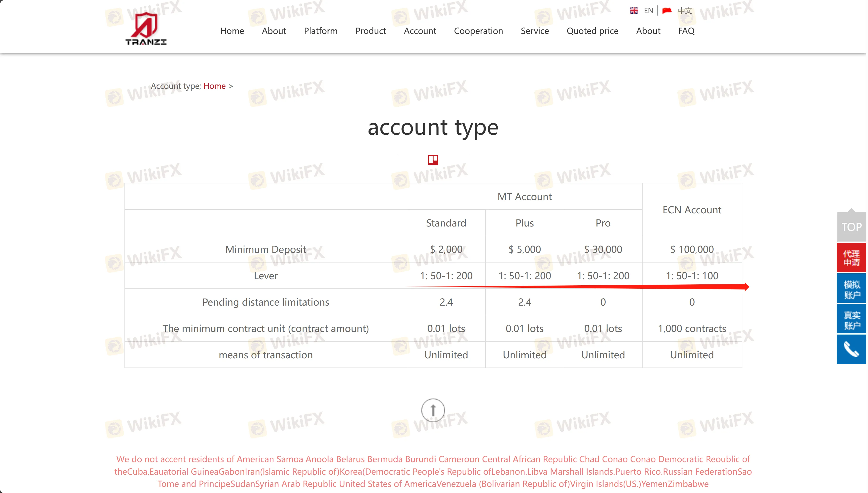The width and height of the screenshot is (868, 493).
Task: Click the circular up-arrow icon
Action: click(433, 410)
